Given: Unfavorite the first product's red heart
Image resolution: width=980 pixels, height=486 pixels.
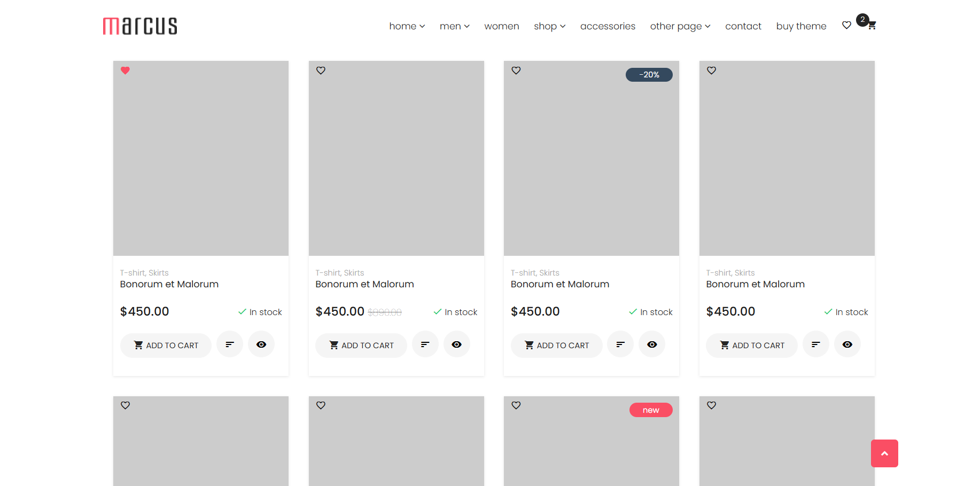Looking at the screenshot, I should pos(125,70).
